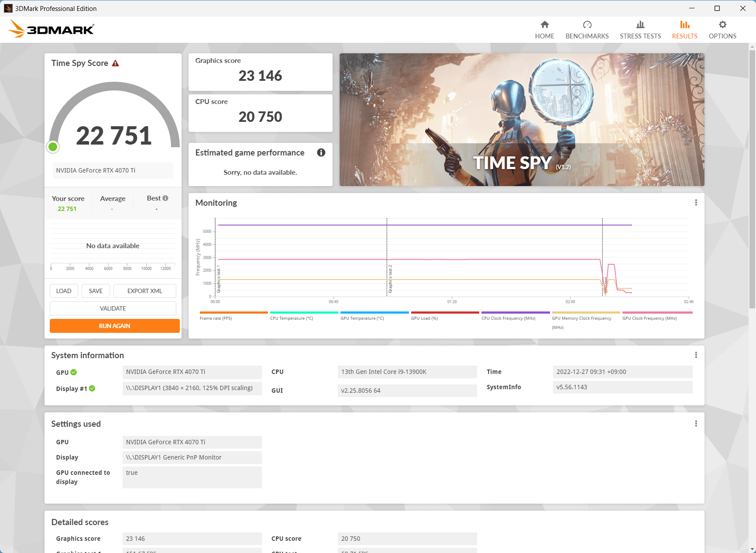756x553 pixels.
Task: Toggle GPU Load (%) legend swatch
Action: point(445,313)
